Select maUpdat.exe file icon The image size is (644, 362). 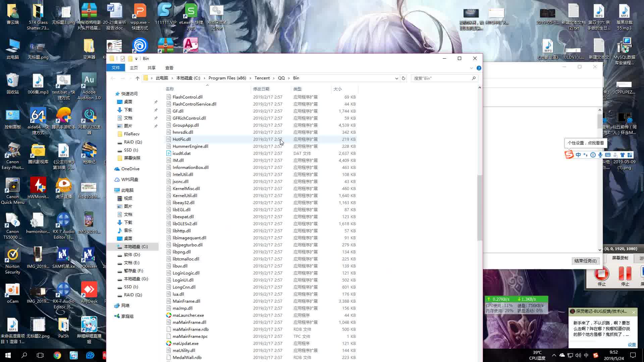pyautogui.click(x=169, y=343)
